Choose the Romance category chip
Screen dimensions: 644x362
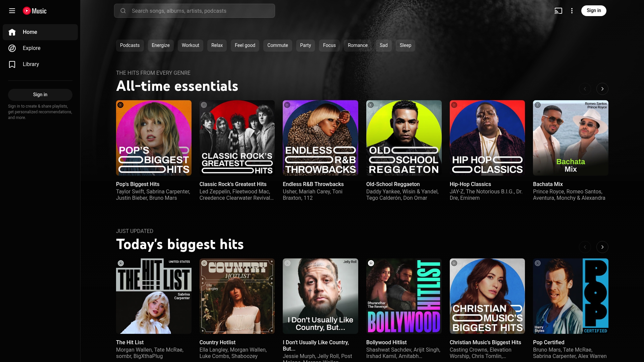click(x=357, y=45)
